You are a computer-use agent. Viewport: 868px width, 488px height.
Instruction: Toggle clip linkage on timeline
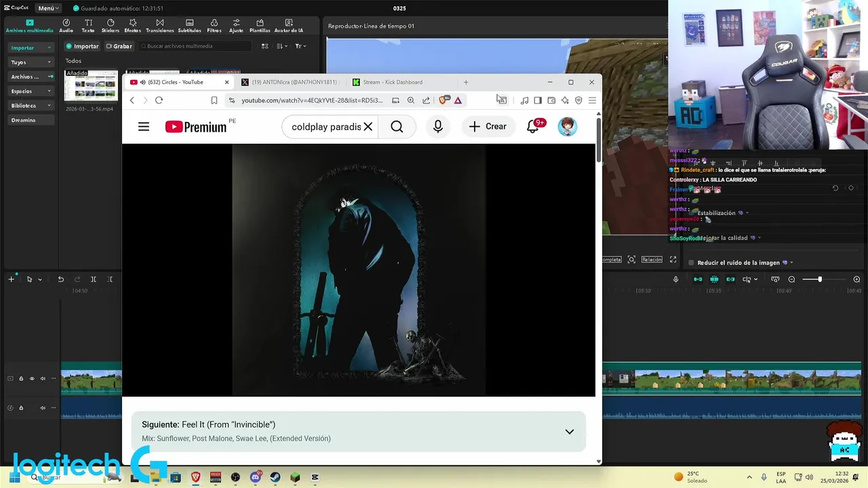click(x=730, y=279)
